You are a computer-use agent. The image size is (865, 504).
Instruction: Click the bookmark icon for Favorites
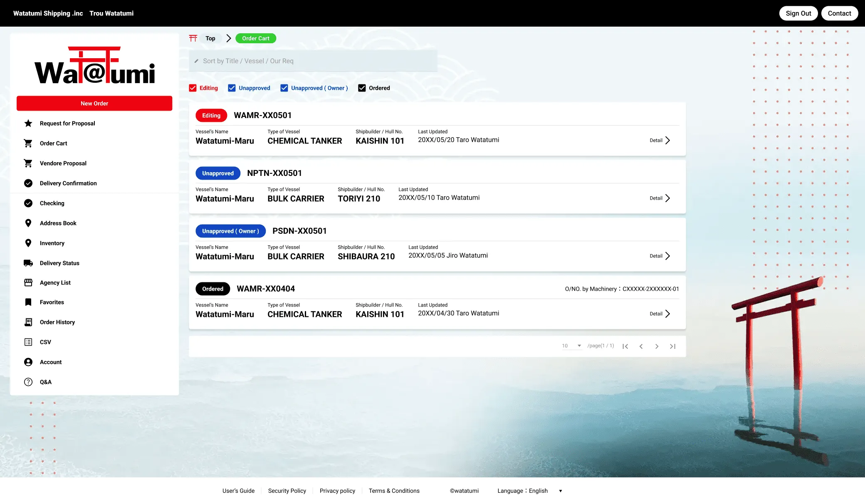click(28, 302)
